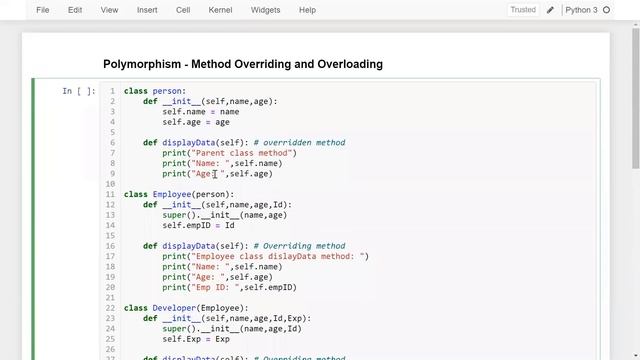Click the In [ ] cell prompt
Viewport: 640px width, 360px height.
tap(79, 91)
